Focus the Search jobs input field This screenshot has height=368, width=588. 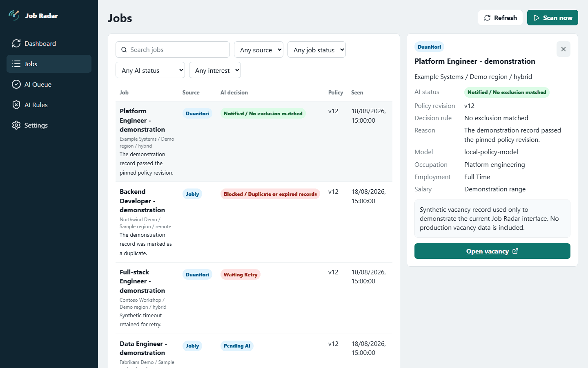(x=173, y=50)
